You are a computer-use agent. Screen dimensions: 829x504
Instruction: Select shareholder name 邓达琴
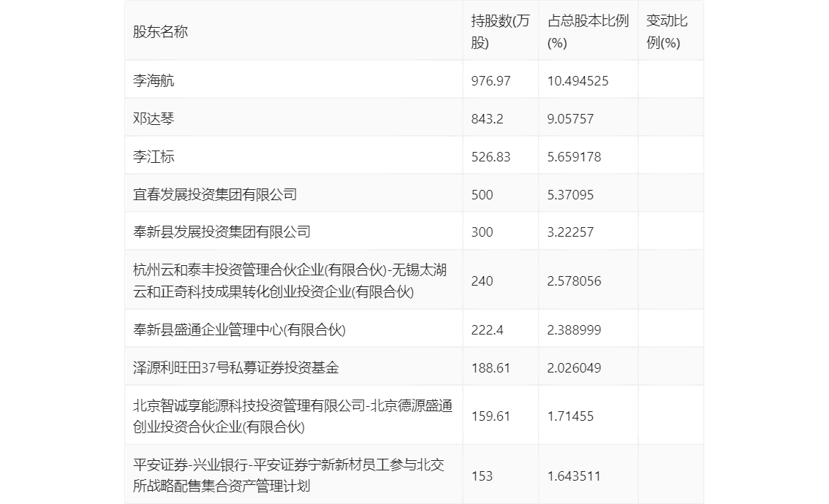pyautogui.click(x=154, y=119)
